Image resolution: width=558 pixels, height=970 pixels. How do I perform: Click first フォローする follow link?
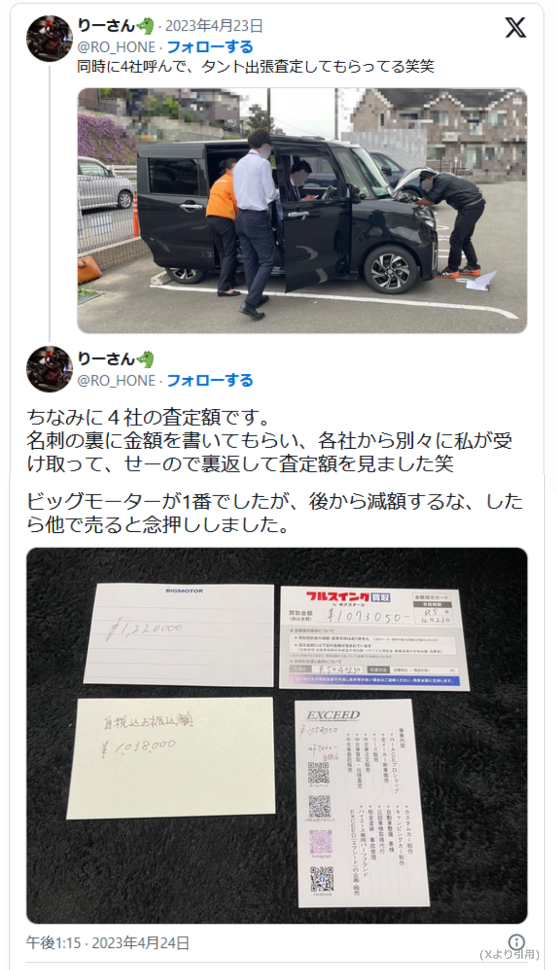(x=210, y=47)
